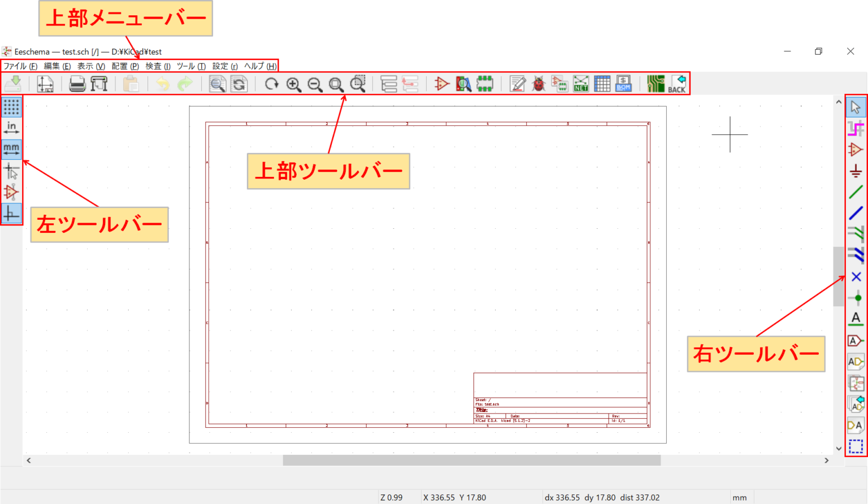The image size is (868, 504).
Task: Select the place wire tool
Action: click(x=856, y=192)
